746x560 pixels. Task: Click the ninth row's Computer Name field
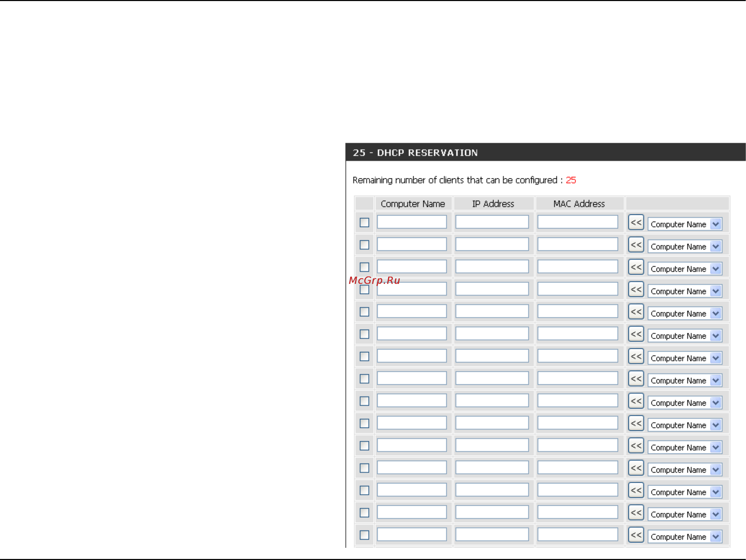coord(412,400)
